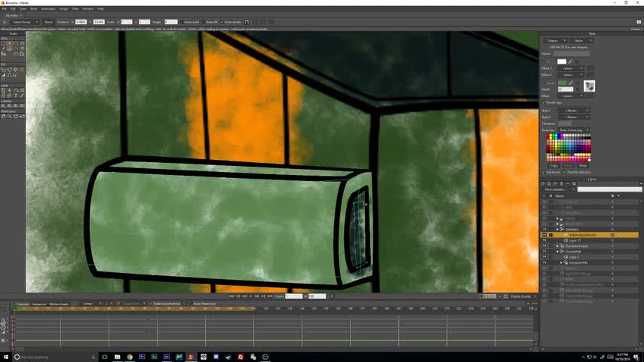Open the Select Group dropdown

25,22
